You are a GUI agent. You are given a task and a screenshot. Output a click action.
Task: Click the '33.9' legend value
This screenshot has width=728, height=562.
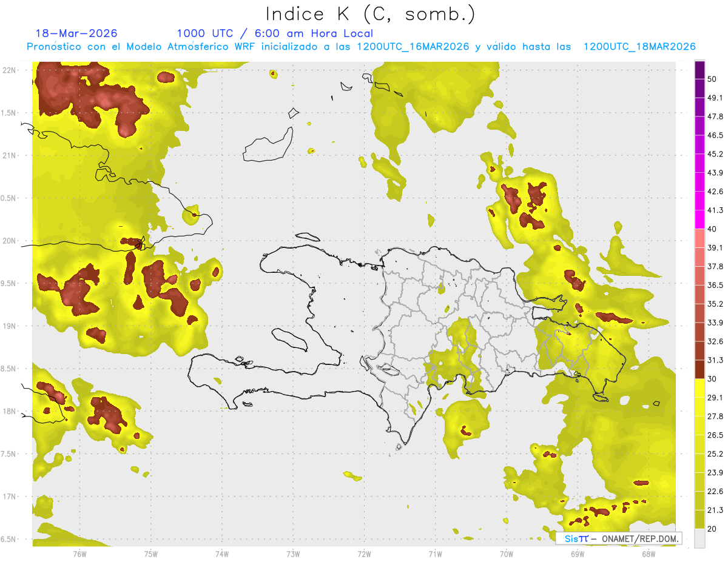tap(715, 323)
